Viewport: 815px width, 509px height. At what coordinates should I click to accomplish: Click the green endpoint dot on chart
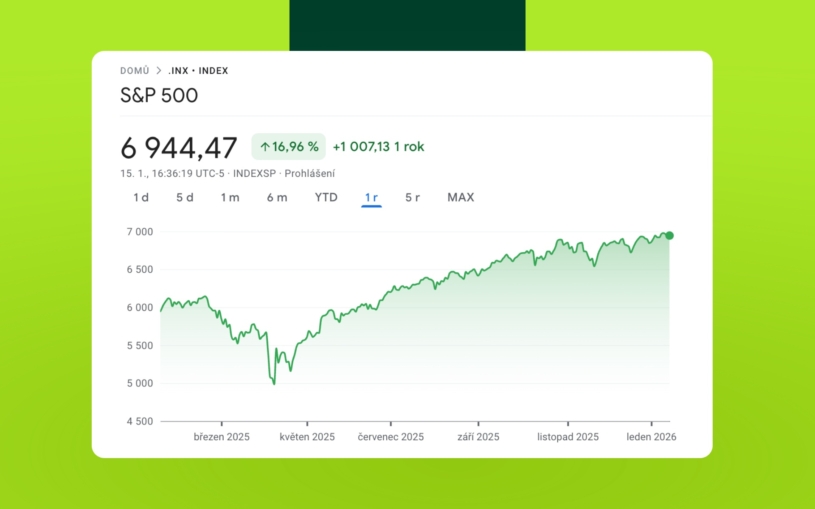669,236
